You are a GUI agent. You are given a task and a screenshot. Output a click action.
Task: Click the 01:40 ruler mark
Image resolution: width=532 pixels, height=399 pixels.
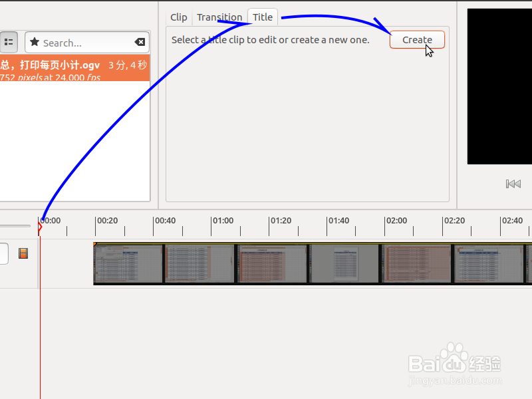(x=338, y=221)
